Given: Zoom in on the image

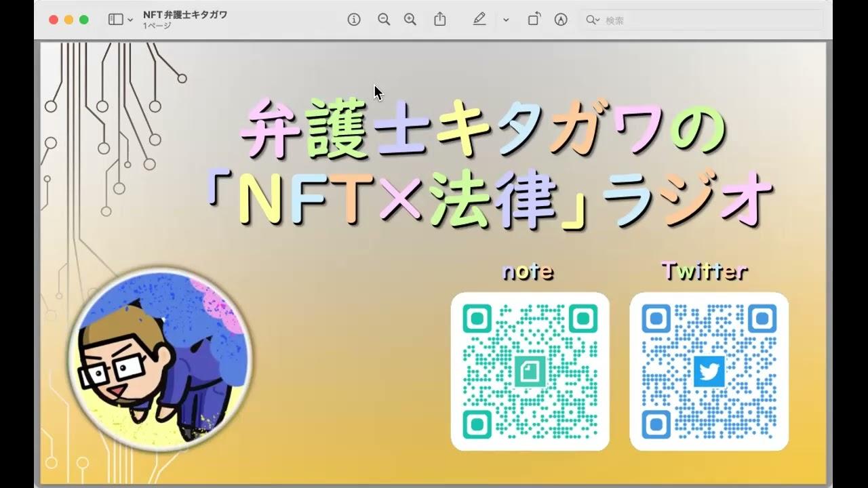Looking at the screenshot, I should coord(410,20).
